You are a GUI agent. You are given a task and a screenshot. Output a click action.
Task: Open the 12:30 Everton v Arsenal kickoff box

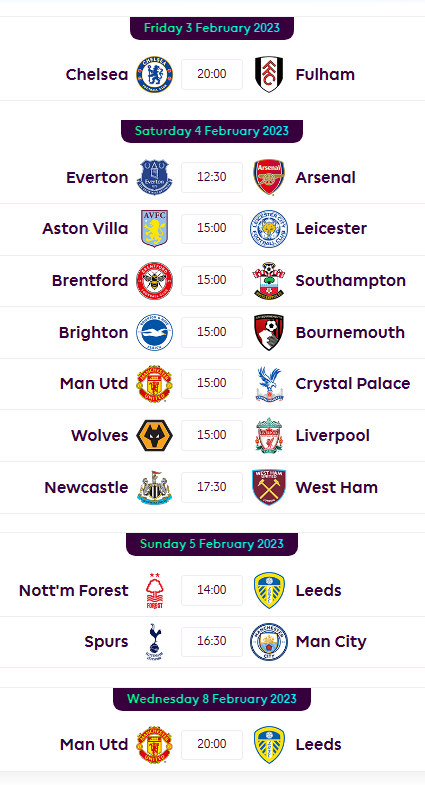click(x=212, y=177)
